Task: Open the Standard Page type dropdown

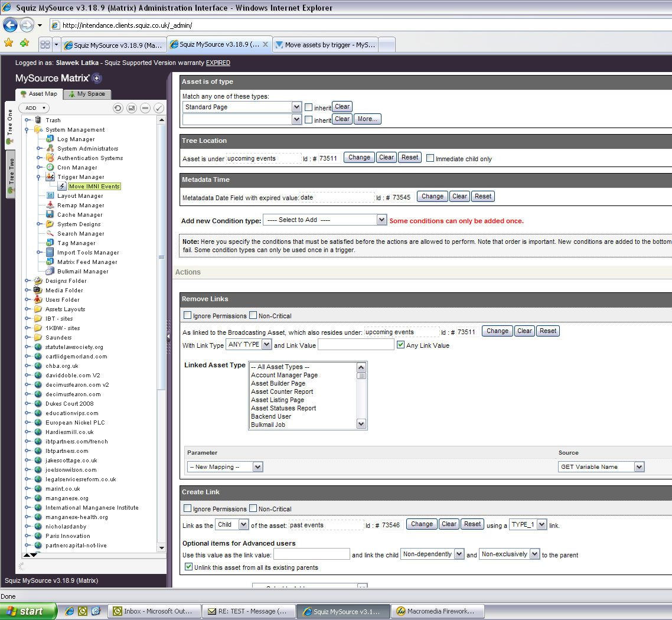Action: pos(242,107)
